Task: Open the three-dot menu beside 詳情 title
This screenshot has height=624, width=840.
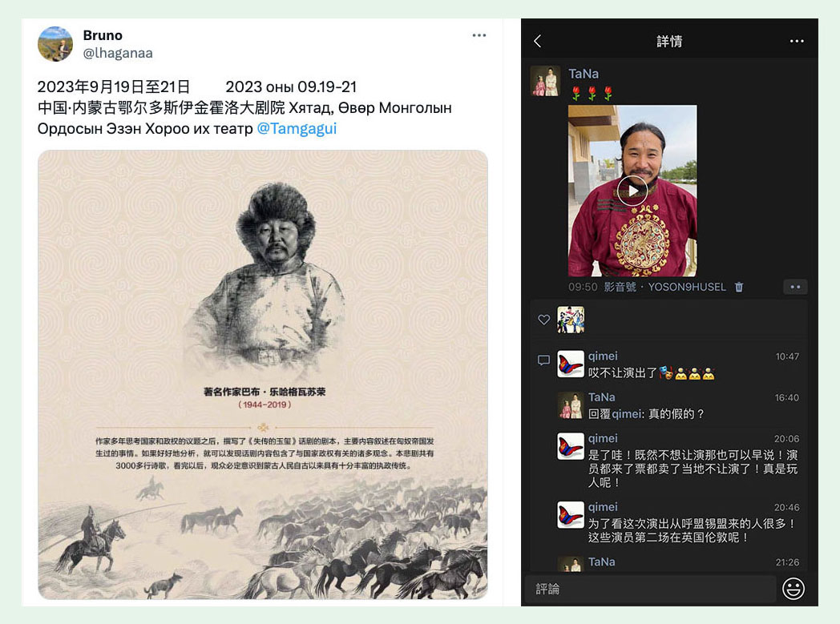Action: tap(797, 41)
